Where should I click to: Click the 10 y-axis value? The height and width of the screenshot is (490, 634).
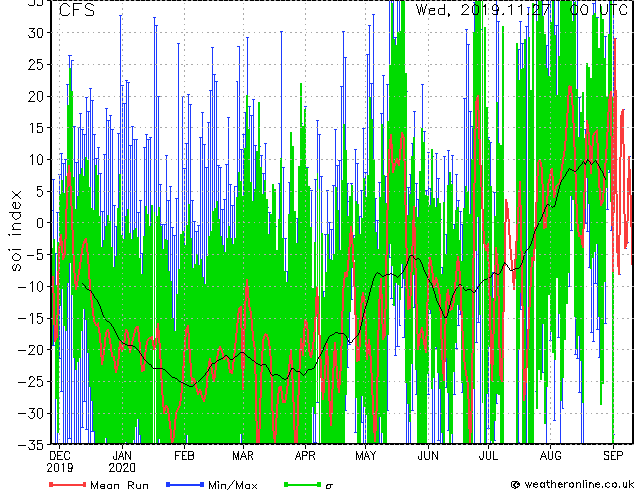[36, 160]
